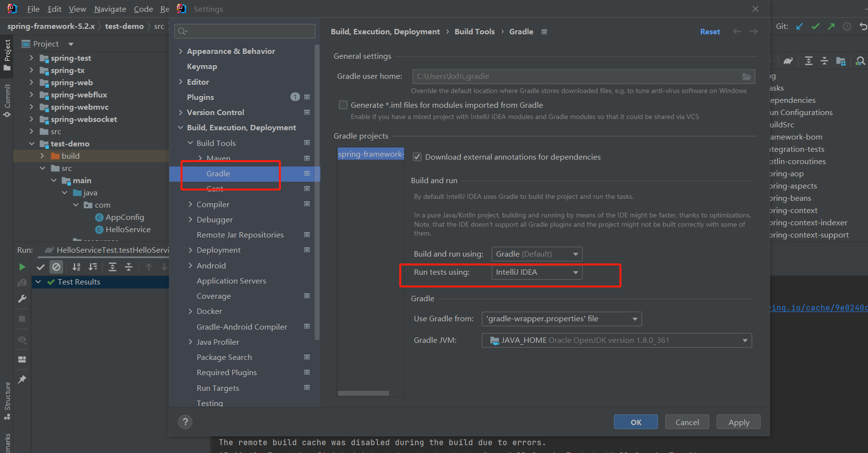
Task: Expand Docker settings node
Action: 190,311
